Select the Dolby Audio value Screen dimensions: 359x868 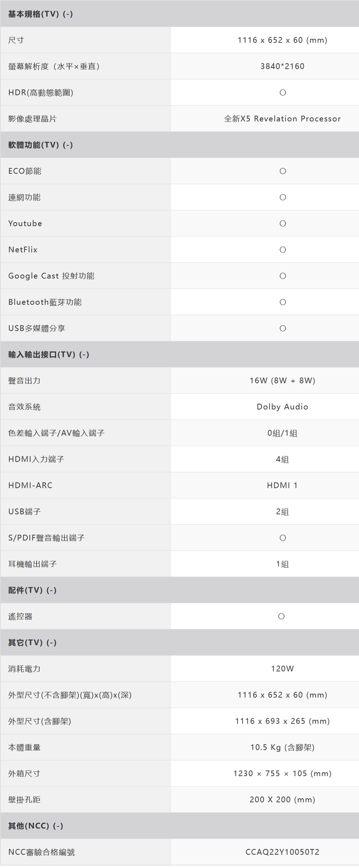pyautogui.click(x=283, y=407)
